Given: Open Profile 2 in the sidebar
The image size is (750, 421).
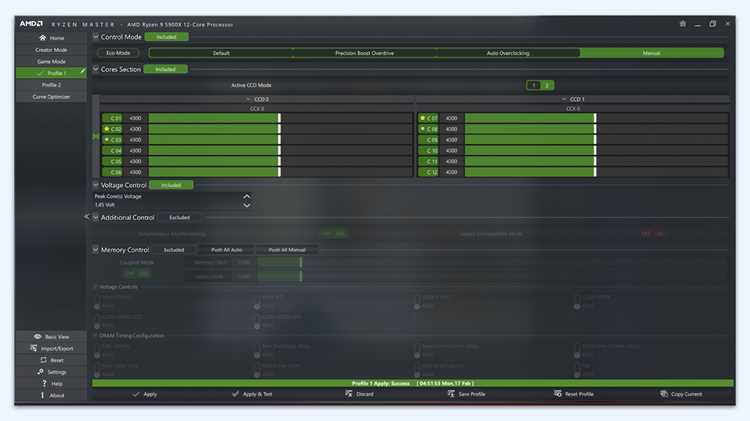Looking at the screenshot, I should [51, 85].
